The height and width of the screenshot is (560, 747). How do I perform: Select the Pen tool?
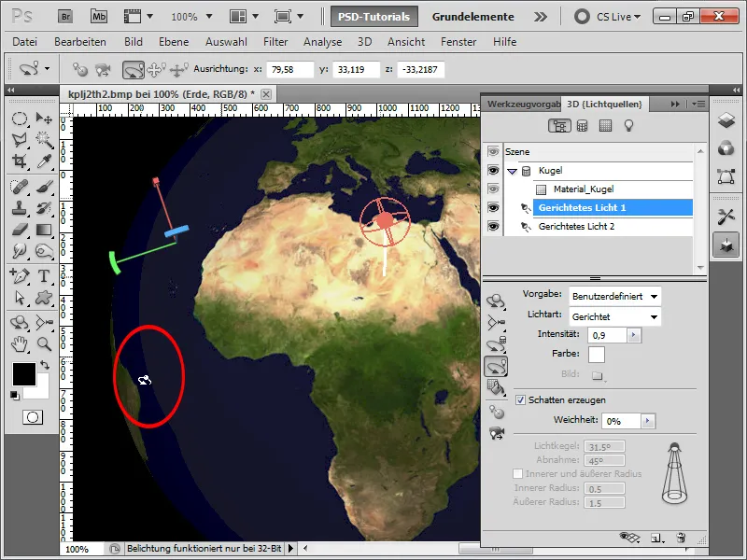click(20, 275)
